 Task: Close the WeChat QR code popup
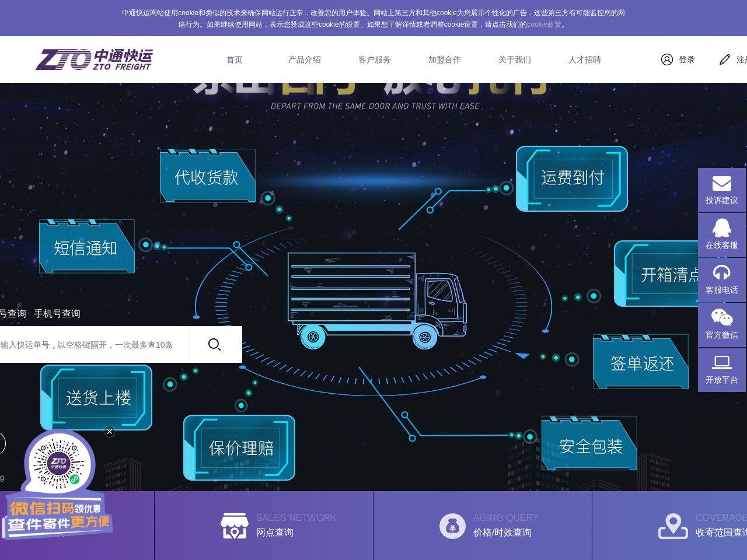(x=109, y=432)
